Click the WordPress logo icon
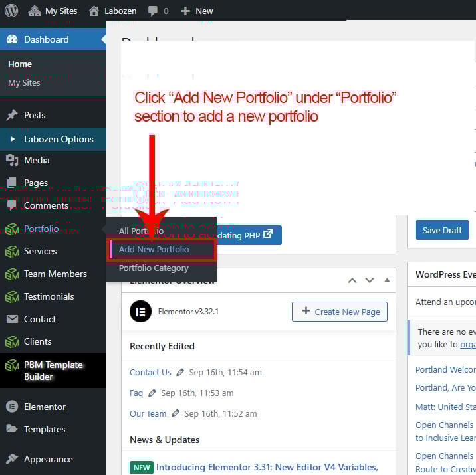The width and height of the screenshot is (476, 475). [12, 11]
